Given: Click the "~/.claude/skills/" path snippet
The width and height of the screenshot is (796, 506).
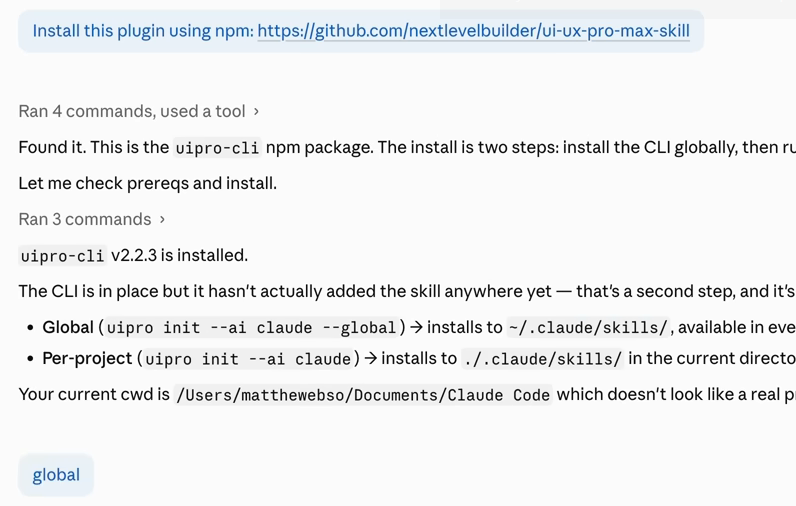Looking at the screenshot, I should (x=588, y=327).
